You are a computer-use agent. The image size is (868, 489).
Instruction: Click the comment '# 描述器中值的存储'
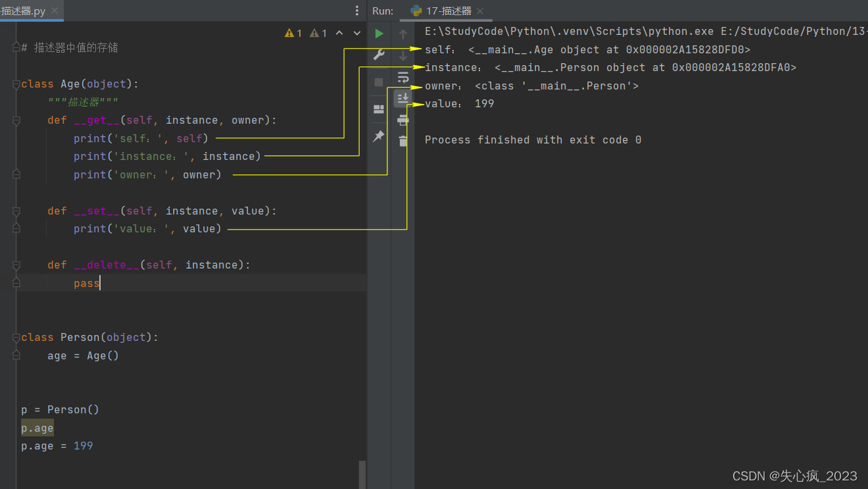tap(70, 47)
